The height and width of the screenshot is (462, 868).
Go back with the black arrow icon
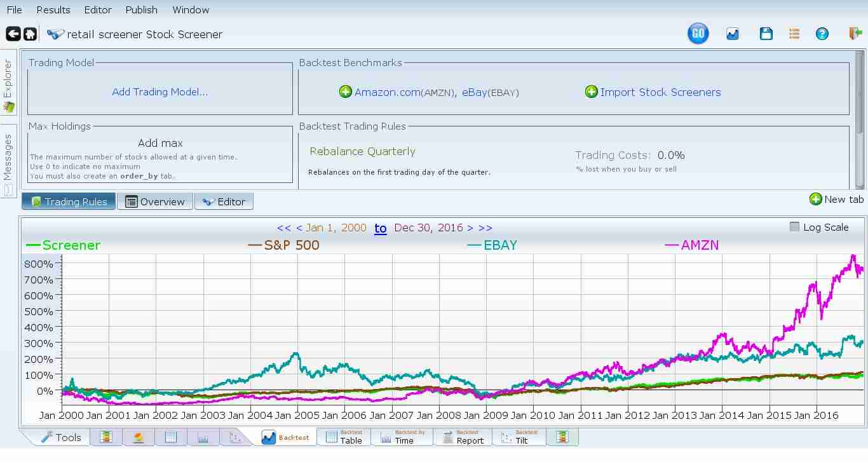point(13,34)
